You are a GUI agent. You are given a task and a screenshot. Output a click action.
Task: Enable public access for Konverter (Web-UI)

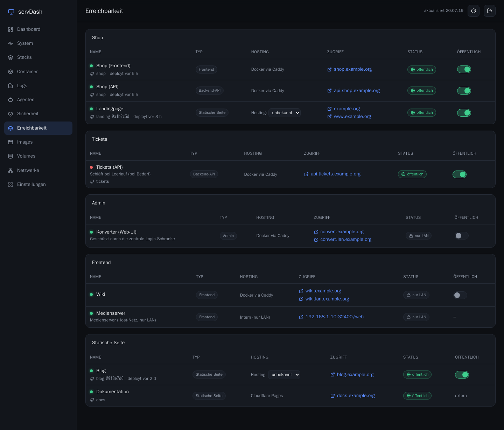pyautogui.click(x=461, y=236)
